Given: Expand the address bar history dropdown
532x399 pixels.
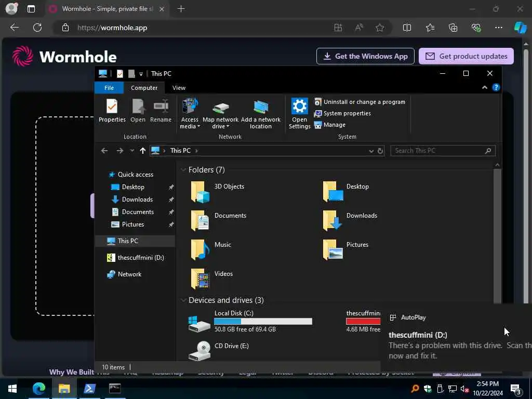Looking at the screenshot, I should pyautogui.click(x=371, y=151).
